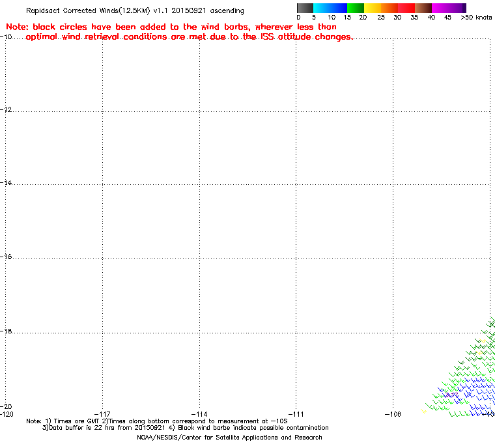Click the red 'optimal wind retrieval conditions' line
This screenshot has width=495, height=448.
190,37
